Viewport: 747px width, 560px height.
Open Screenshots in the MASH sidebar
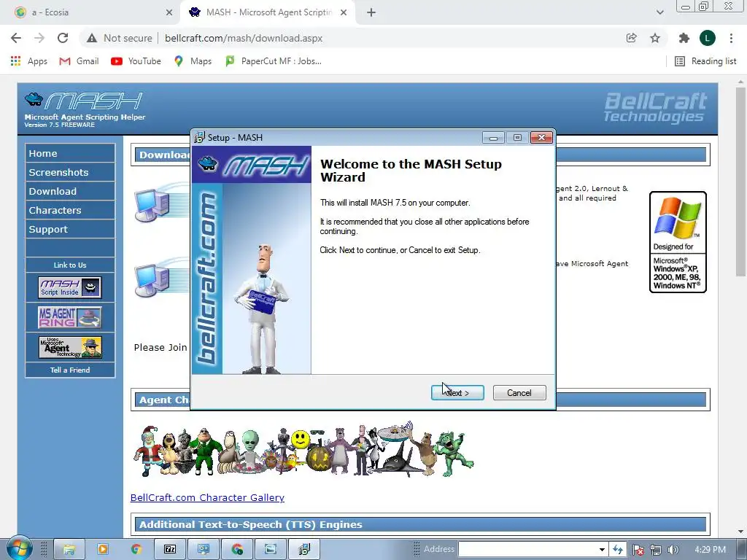click(70, 172)
